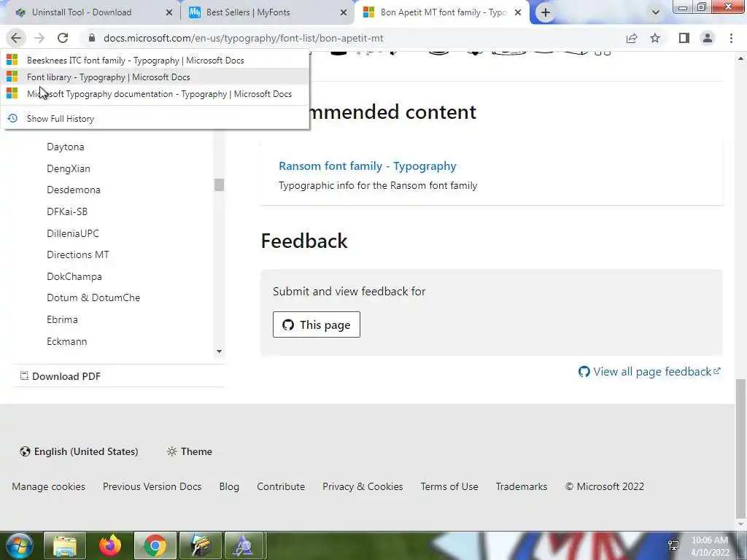Click Manage cookies link
Screen dimensions: 747x560
point(49,486)
